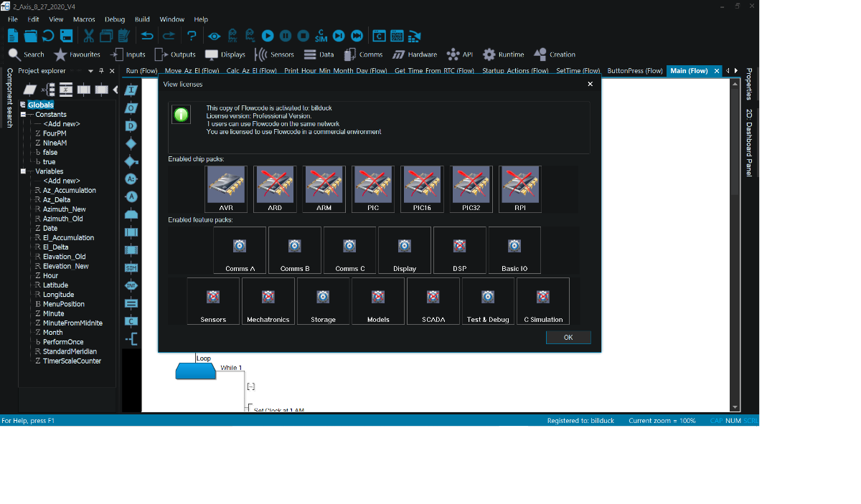Screen dimensions: 861x504
Task: Switch to the SetTime (Flow) tab
Action: coord(578,71)
